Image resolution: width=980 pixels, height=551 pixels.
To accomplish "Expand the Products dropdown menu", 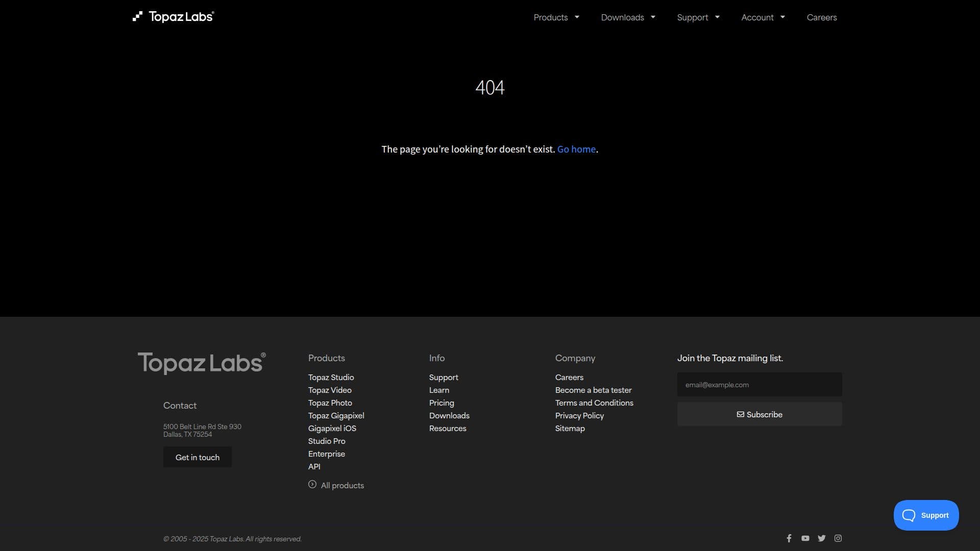I will (x=556, y=17).
